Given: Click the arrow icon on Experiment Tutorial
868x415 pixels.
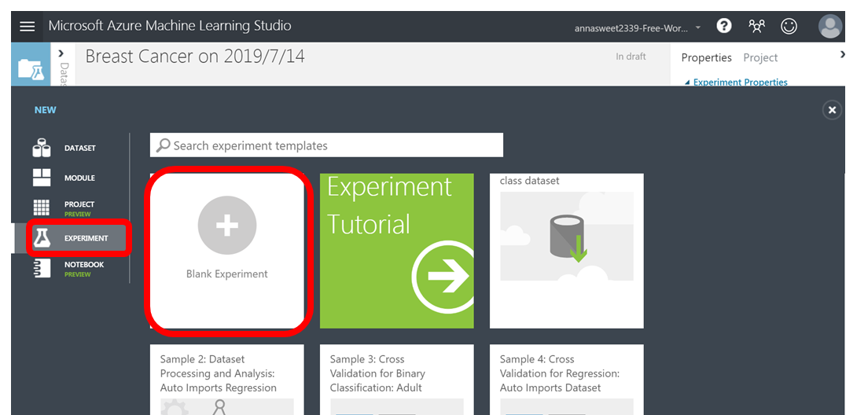Looking at the screenshot, I should point(443,276).
